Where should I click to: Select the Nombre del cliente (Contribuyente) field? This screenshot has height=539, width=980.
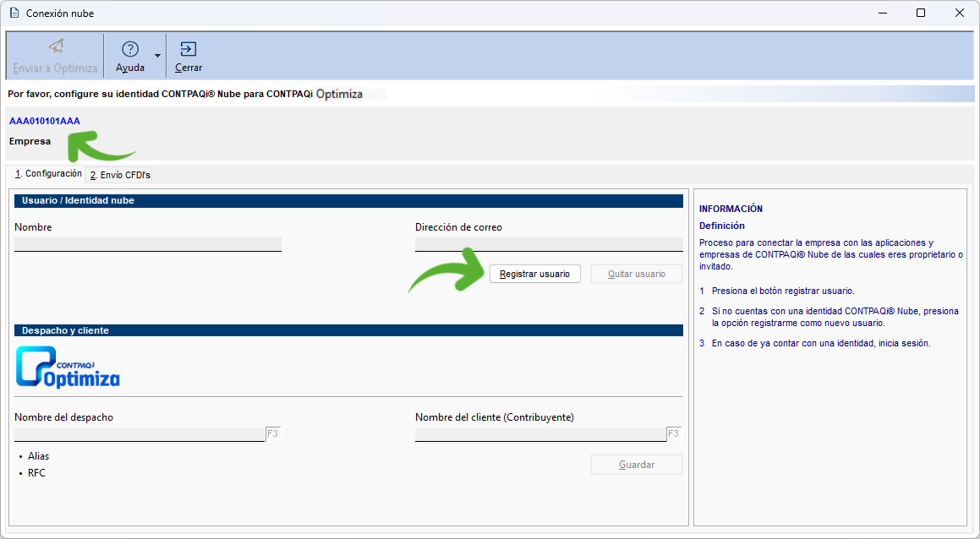tap(540, 434)
